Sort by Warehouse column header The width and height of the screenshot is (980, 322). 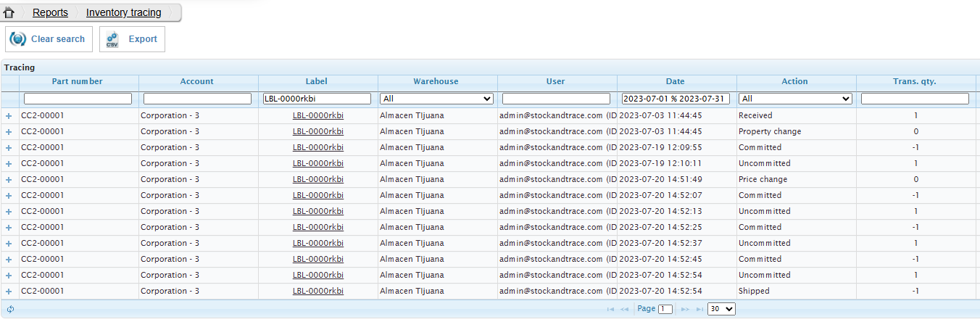pos(436,82)
